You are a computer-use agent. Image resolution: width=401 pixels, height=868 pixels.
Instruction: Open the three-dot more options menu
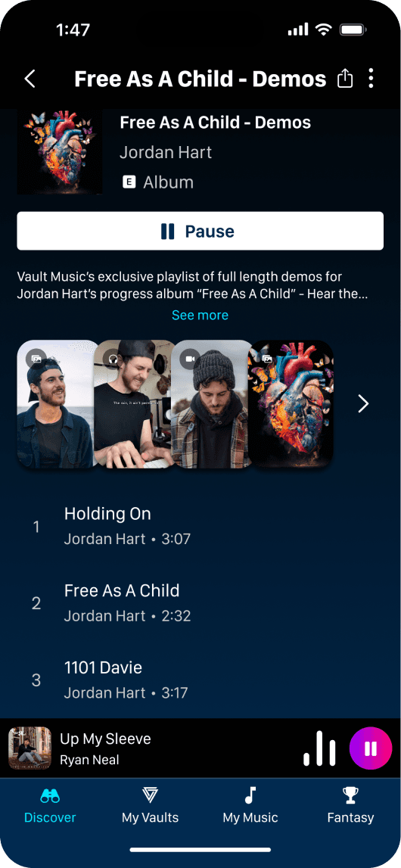(x=371, y=79)
